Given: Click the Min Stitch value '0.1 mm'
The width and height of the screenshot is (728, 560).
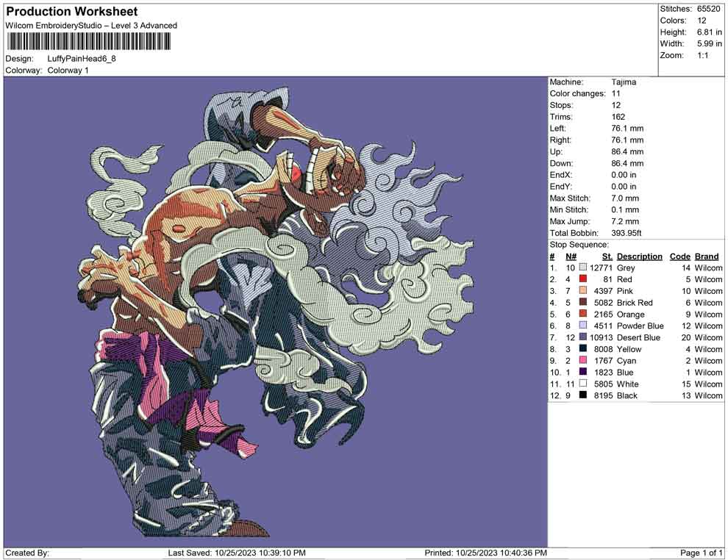Looking at the screenshot, I should pos(625,209).
